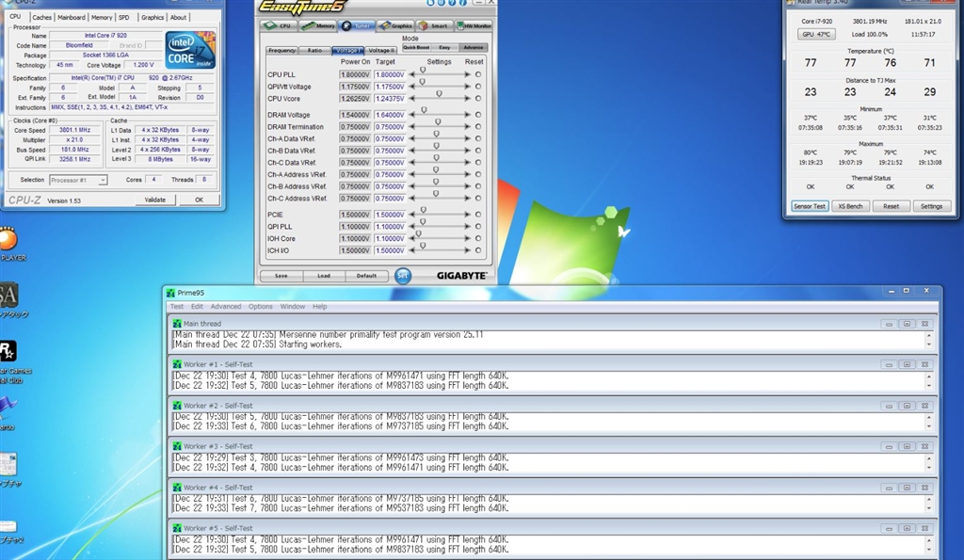Click the Reset button in Real Temp
The image size is (964, 560).
pyautogui.click(x=891, y=206)
